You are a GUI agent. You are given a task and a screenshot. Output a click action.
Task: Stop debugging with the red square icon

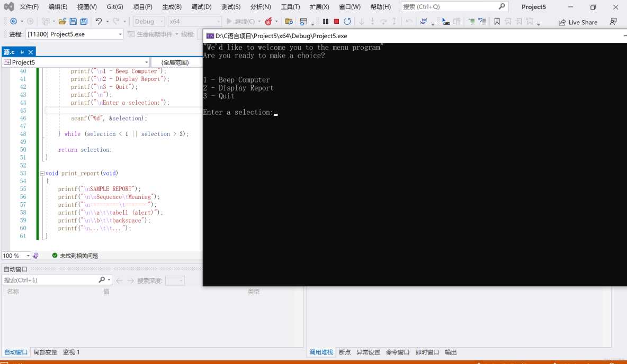click(336, 21)
